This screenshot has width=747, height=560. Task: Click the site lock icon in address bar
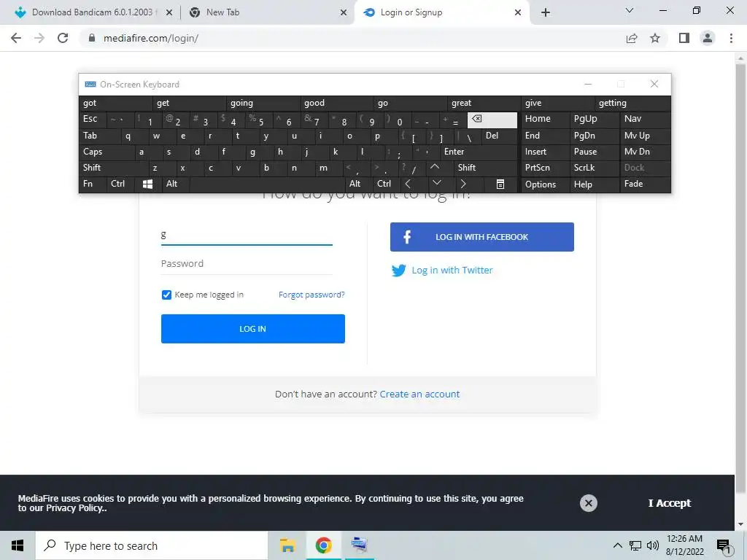(x=92, y=38)
